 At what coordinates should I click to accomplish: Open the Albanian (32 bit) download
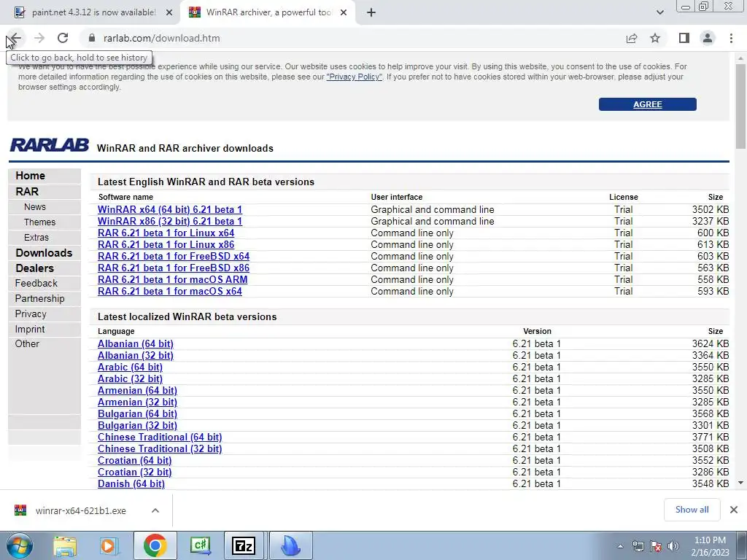coord(135,356)
